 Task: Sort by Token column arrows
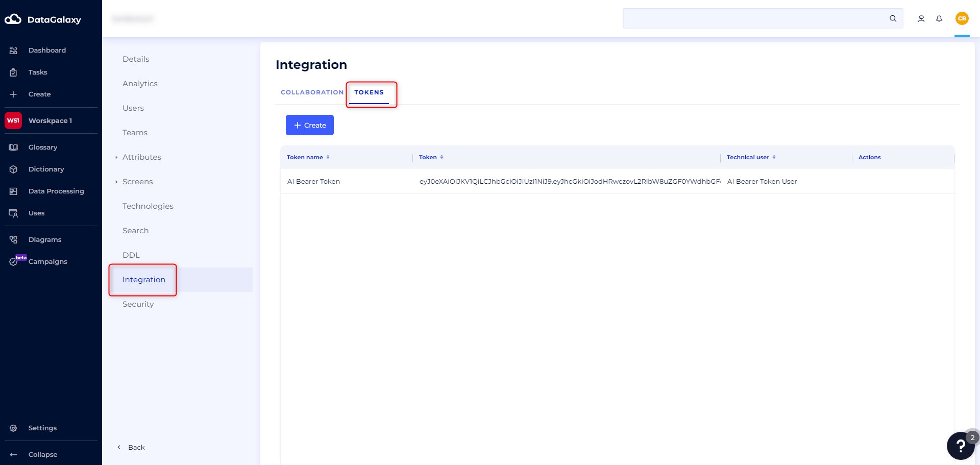point(442,157)
